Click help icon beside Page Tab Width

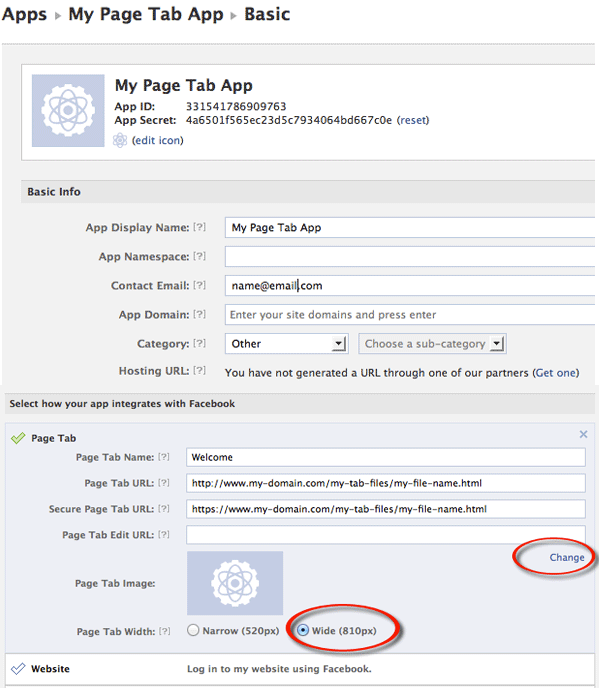(165, 631)
